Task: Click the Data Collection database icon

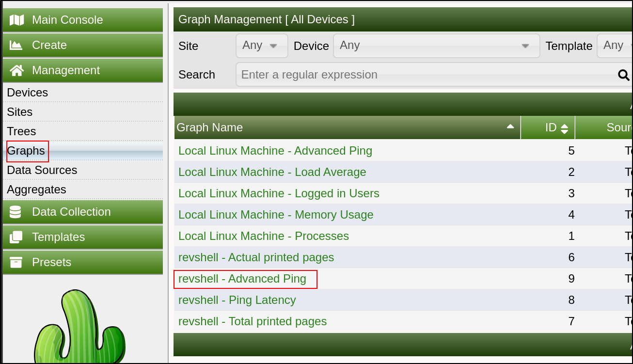Action: pyautogui.click(x=16, y=212)
